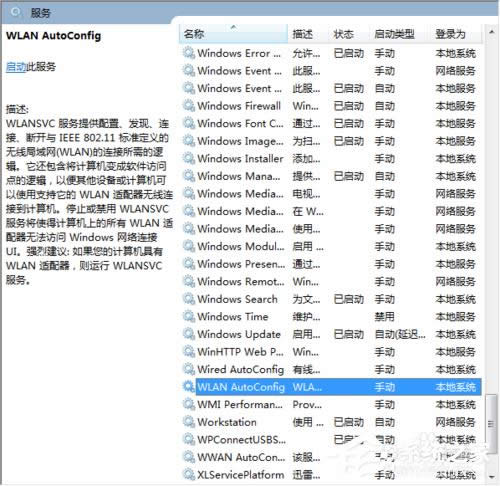Select the Windows Remot... service name
This screenshot has width=500, height=486.
[241, 282]
